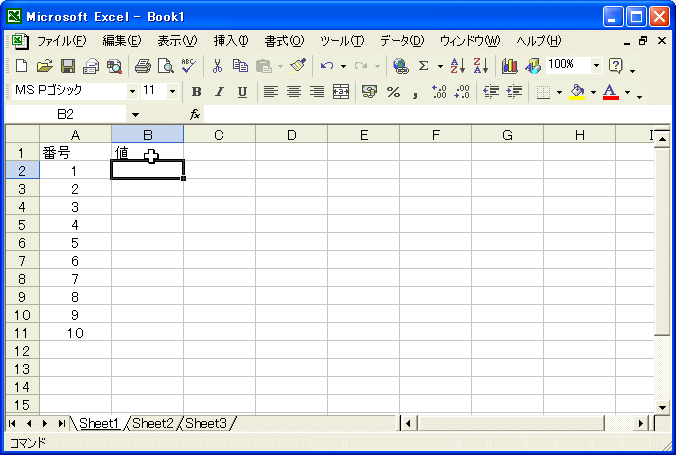Screen dimensions: 676x455
Task: Open the 書式(O) menu
Action: (x=284, y=41)
